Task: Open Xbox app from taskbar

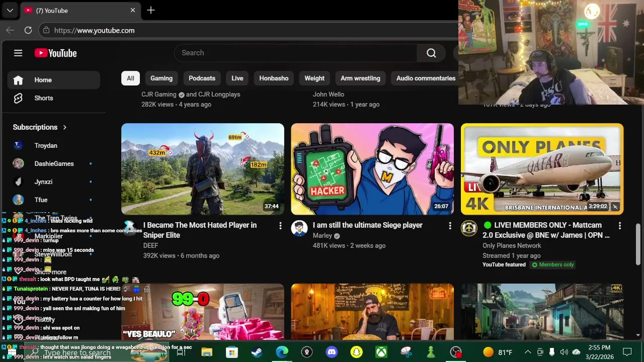Action: coord(381,352)
